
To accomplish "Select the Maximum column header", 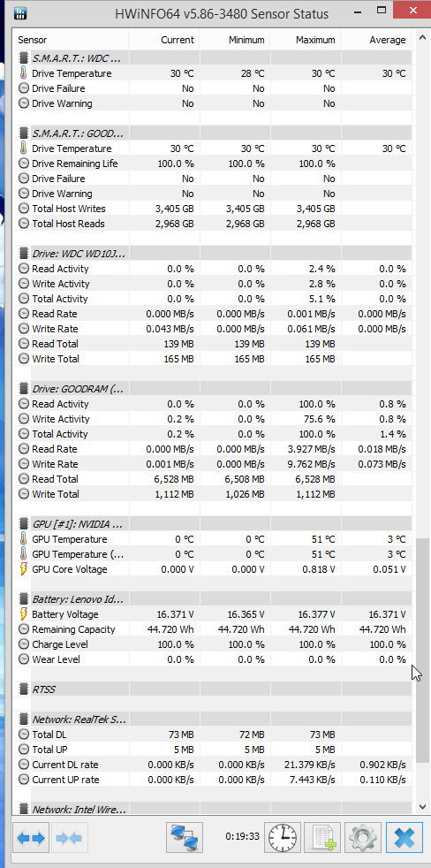I will 306,40.
